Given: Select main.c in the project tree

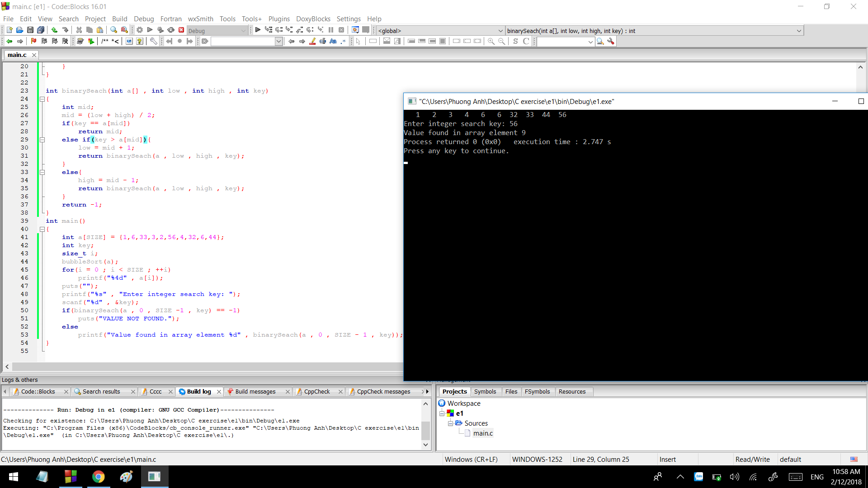Looking at the screenshot, I should 483,433.
